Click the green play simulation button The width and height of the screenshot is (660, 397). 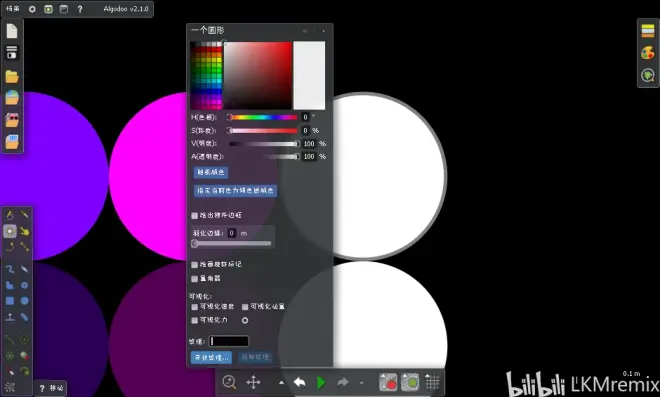[x=321, y=382]
